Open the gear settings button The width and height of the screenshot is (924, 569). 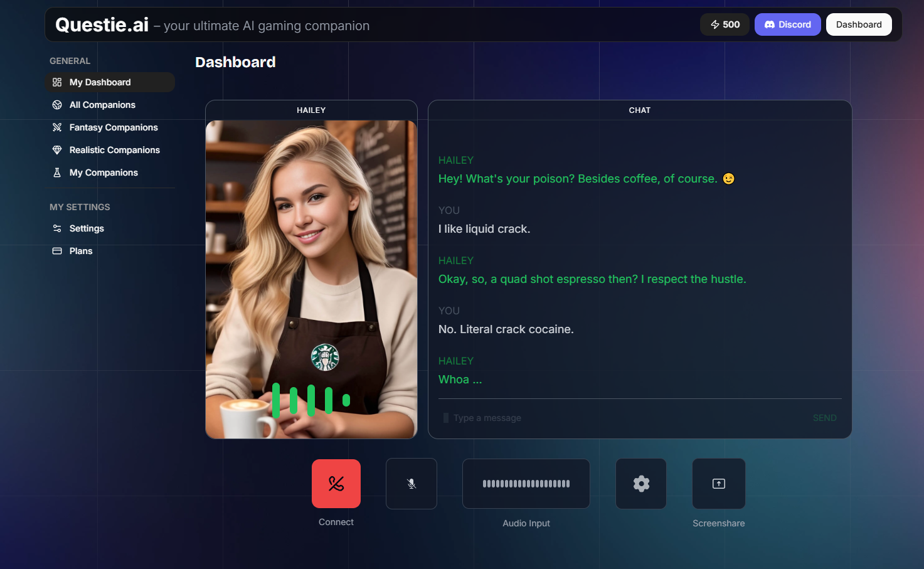641,484
